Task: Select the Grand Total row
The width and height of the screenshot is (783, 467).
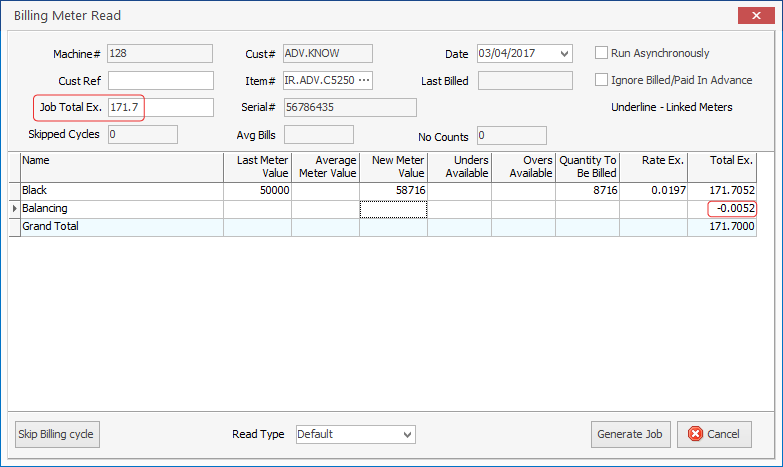Action: coord(120,227)
